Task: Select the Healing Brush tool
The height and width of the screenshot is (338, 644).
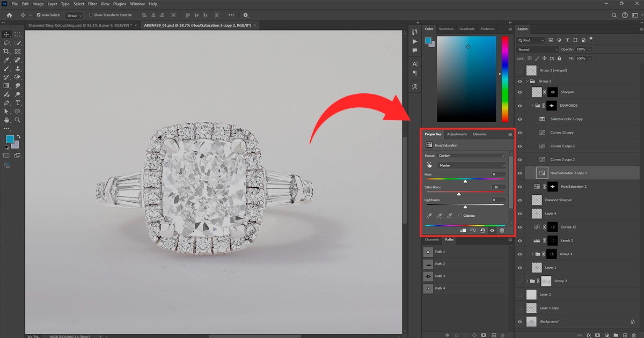Action: (18, 61)
